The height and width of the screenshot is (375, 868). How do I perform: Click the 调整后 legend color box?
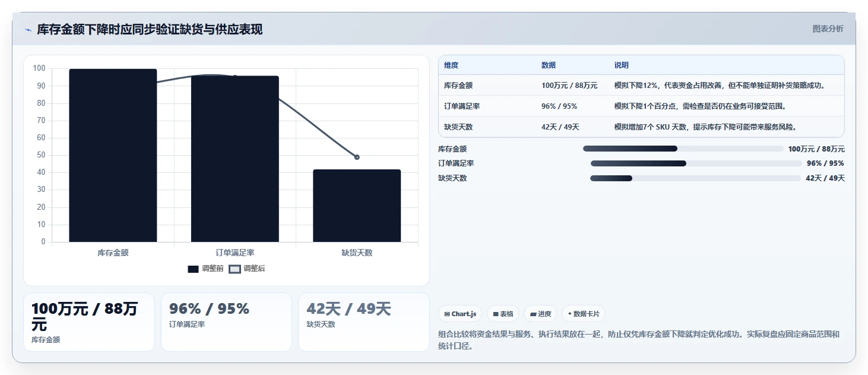point(235,269)
